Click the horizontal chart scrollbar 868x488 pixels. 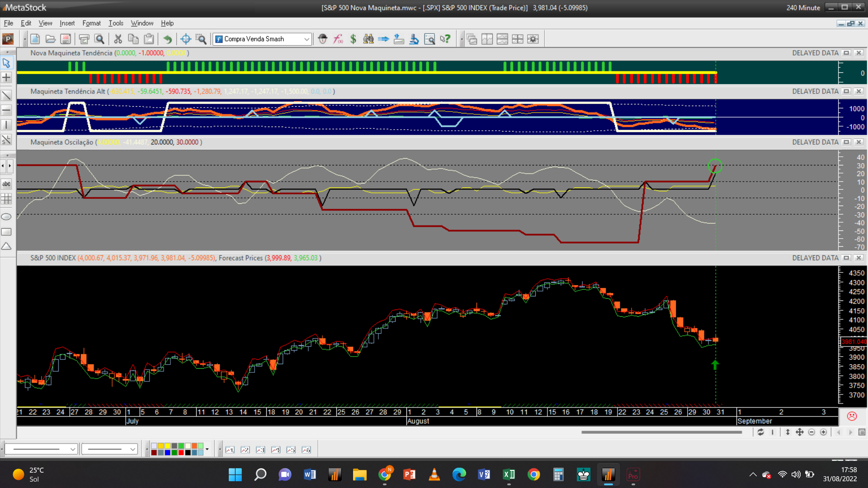[661, 432]
